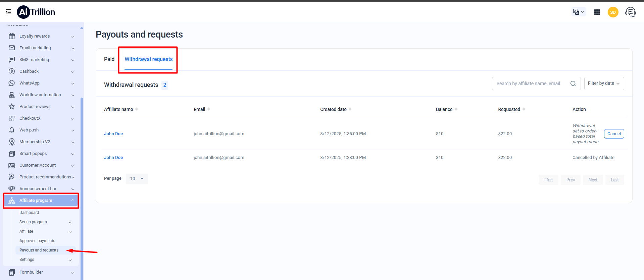Open the first John Doe affiliate link
The width and height of the screenshot is (644, 280).
[x=113, y=134]
